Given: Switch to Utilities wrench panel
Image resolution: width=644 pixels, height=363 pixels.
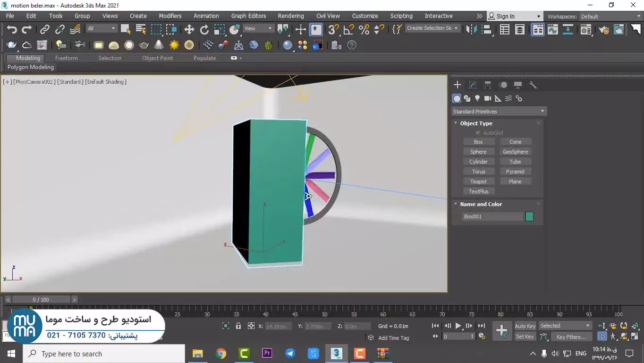Looking at the screenshot, I should coord(533,85).
